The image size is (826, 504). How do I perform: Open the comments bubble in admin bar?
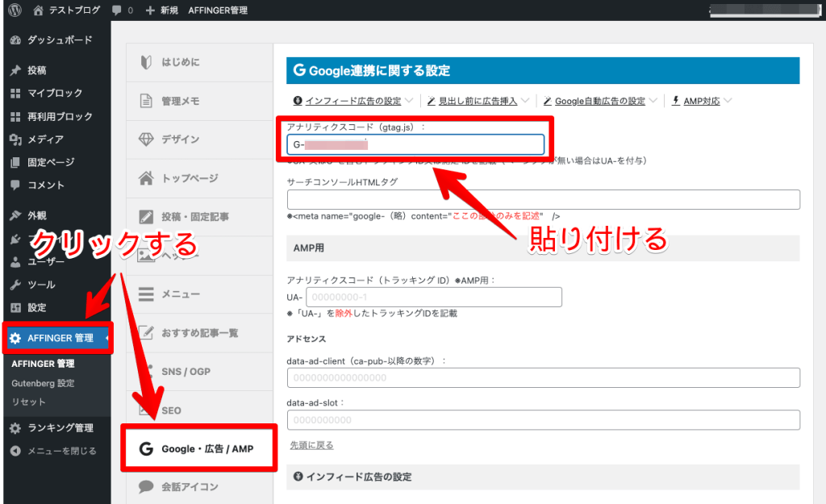(x=117, y=10)
